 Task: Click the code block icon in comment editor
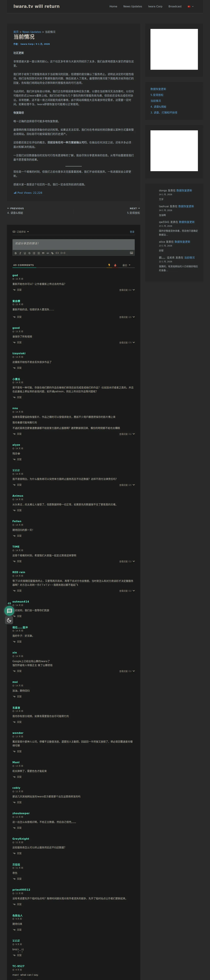[48, 253]
